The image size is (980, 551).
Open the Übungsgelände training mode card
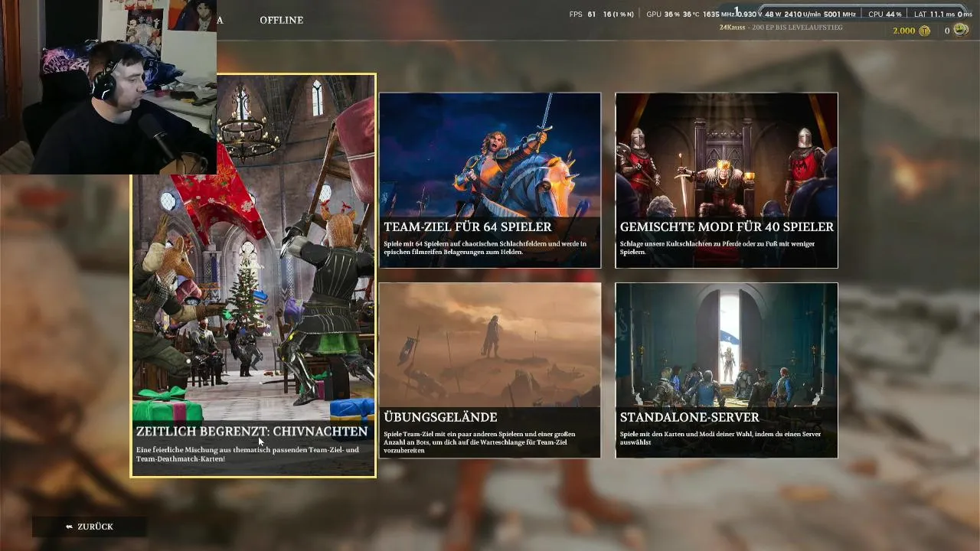point(490,370)
